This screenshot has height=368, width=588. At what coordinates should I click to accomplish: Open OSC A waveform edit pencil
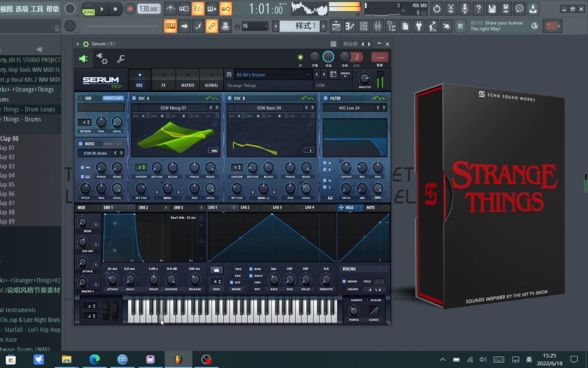coord(215,123)
